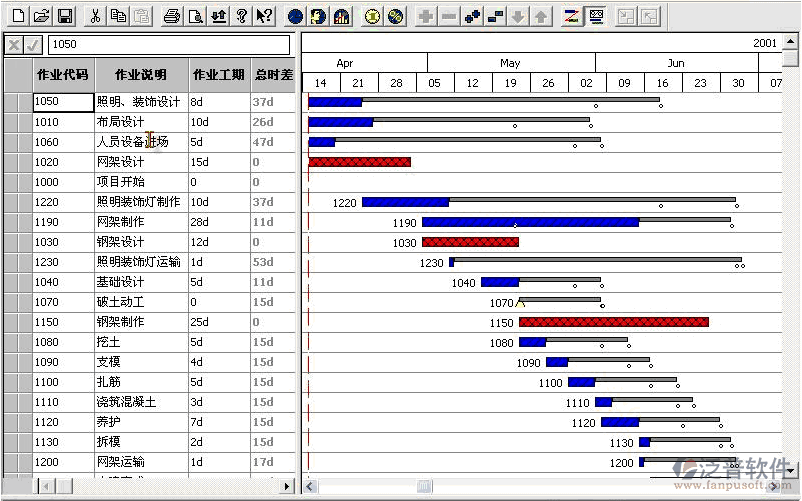Open a file with the folder icon
Viewport: 802px width, 501px height.
pos(41,16)
